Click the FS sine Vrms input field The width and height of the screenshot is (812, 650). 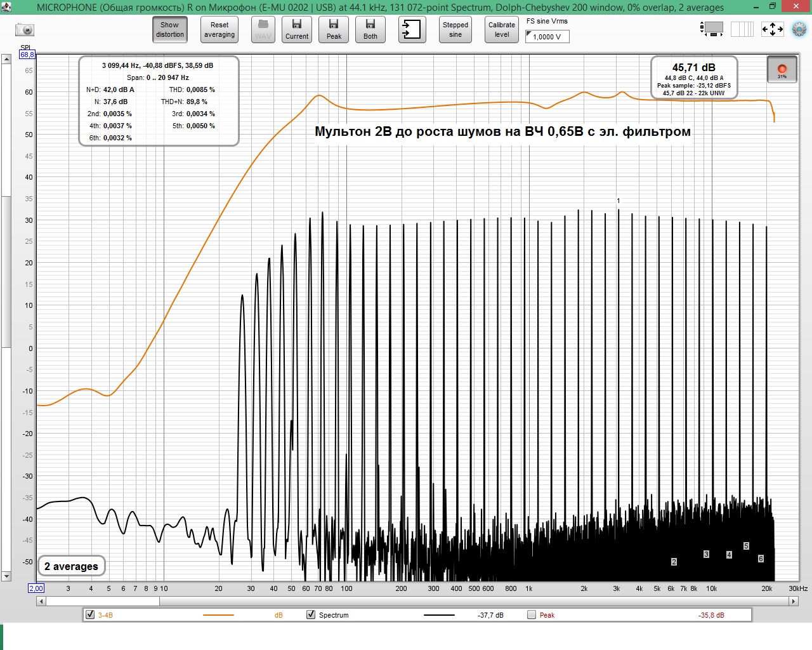point(547,37)
